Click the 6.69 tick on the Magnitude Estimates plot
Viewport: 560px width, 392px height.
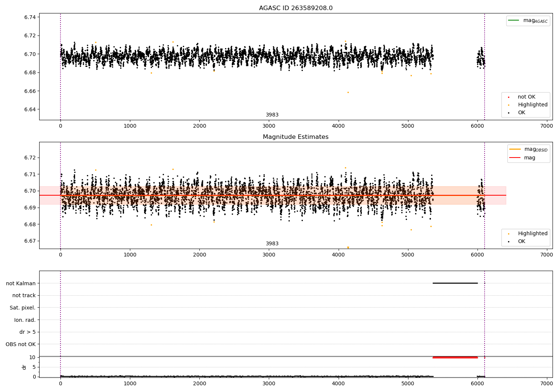(x=30, y=208)
